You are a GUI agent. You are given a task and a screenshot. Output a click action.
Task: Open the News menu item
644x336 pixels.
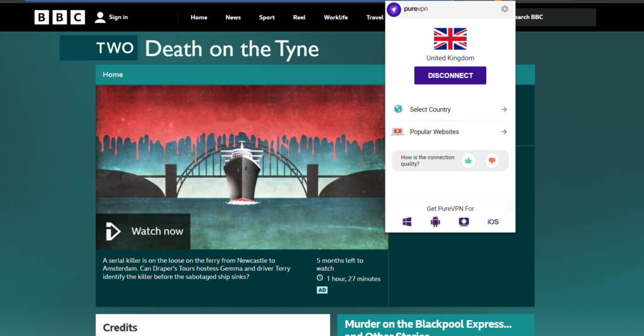[x=233, y=18]
